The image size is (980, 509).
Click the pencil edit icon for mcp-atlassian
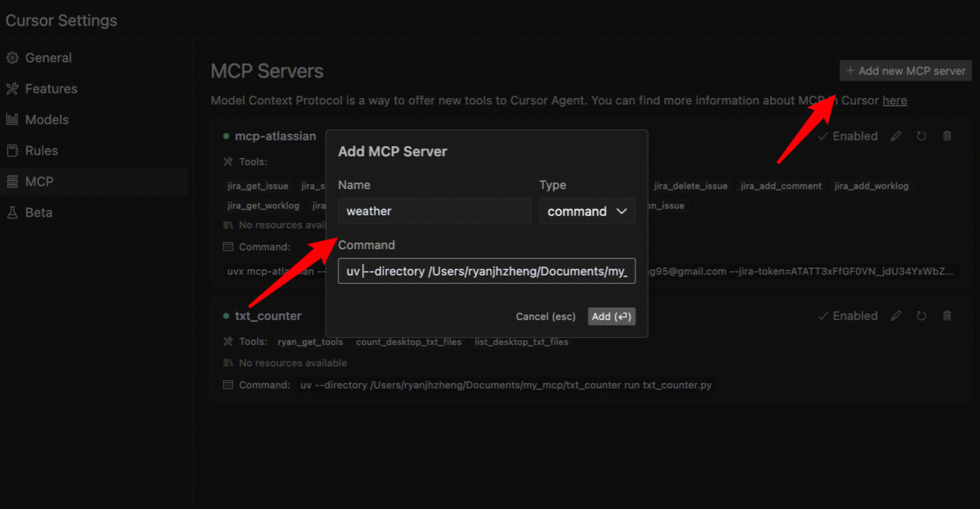point(896,136)
